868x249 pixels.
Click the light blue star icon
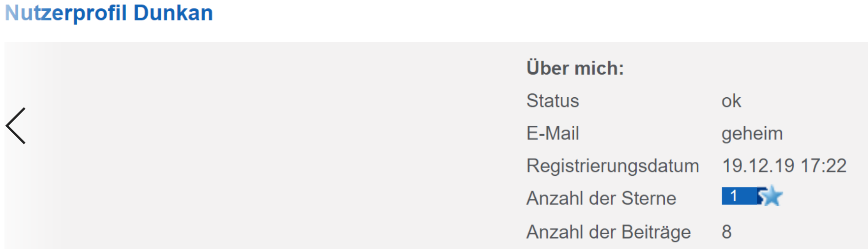pos(772,196)
